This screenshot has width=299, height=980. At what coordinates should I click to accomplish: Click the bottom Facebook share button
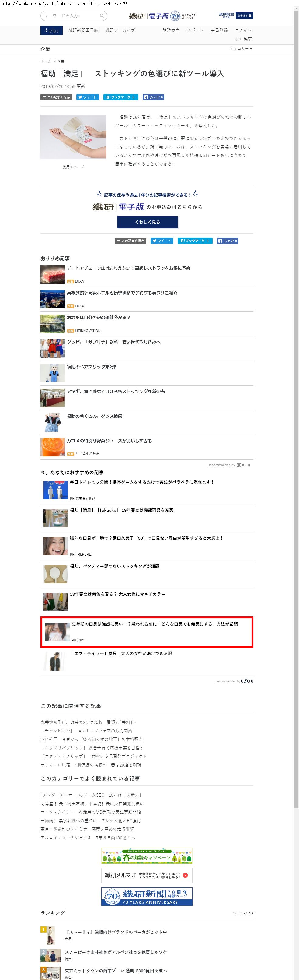pos(228,241)
